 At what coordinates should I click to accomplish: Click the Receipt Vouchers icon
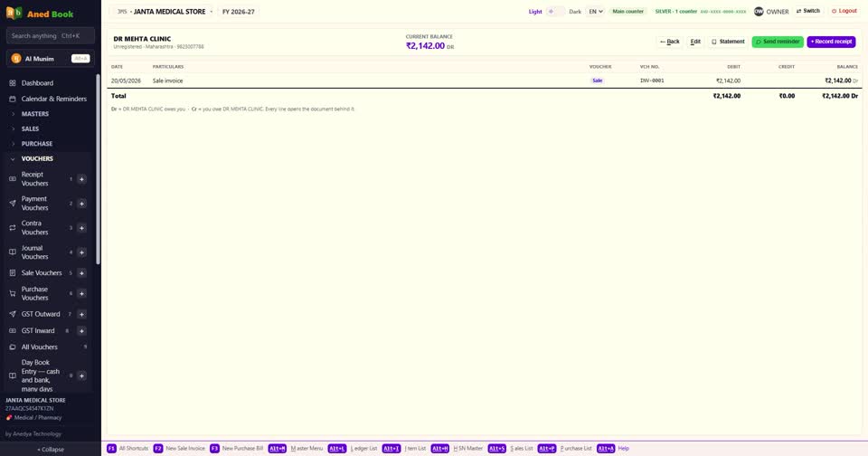pyautogui.click(x=12, y=179)
